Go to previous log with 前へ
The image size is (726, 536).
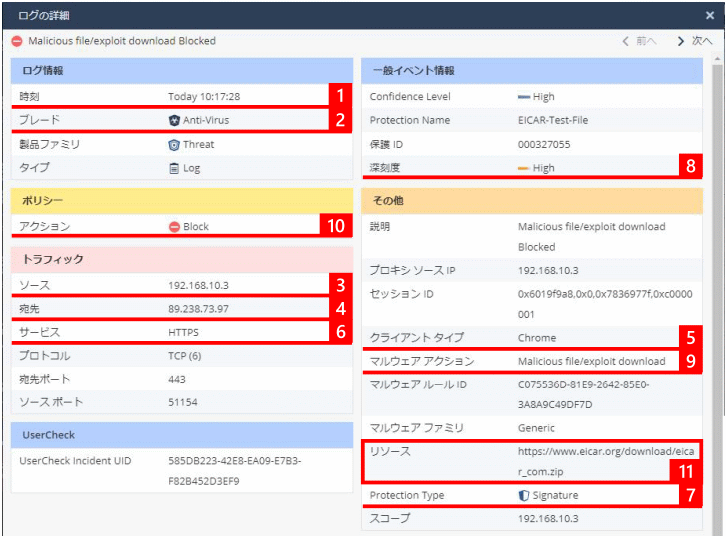(639, 42)
